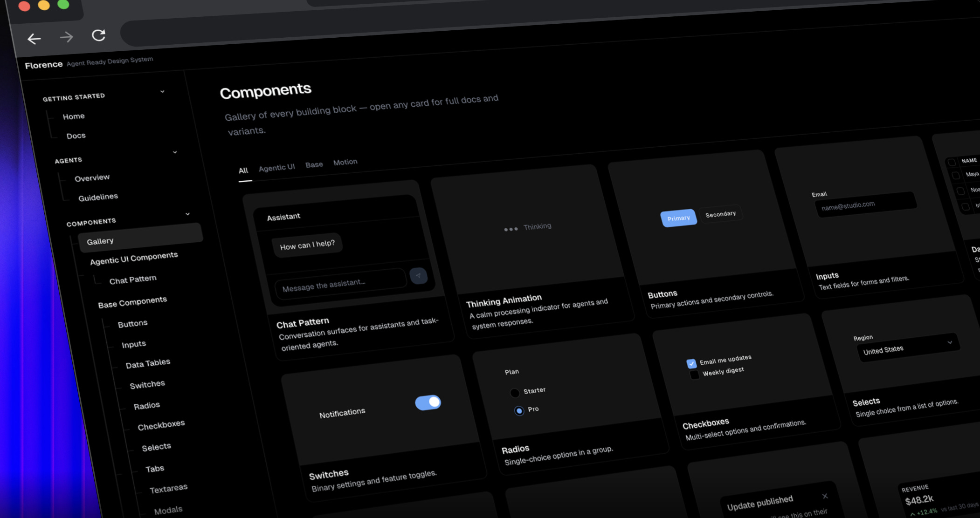
Task: Open Buttons in the sidebar list
Action: click(x=133, y=324)
